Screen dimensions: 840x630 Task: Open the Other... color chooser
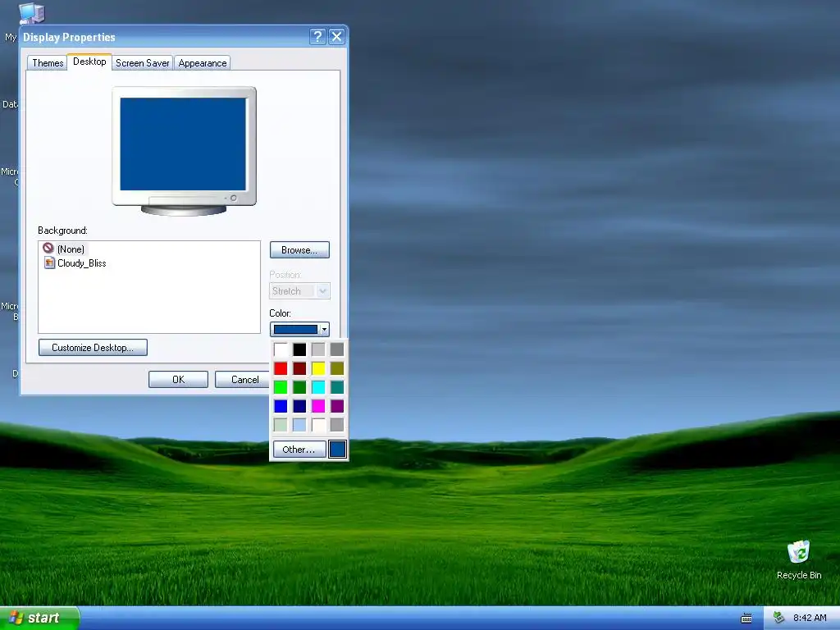[x=299, y=449]
